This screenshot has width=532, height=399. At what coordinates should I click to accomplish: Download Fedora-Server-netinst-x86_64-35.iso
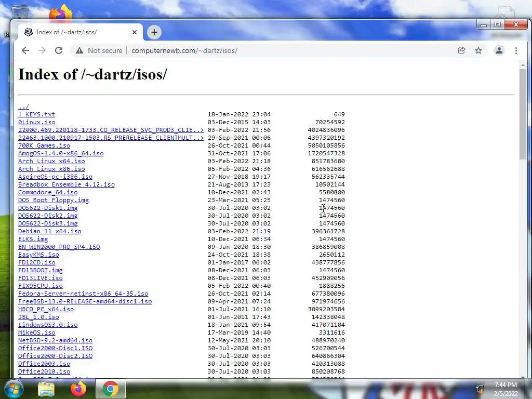coord(83,294)
